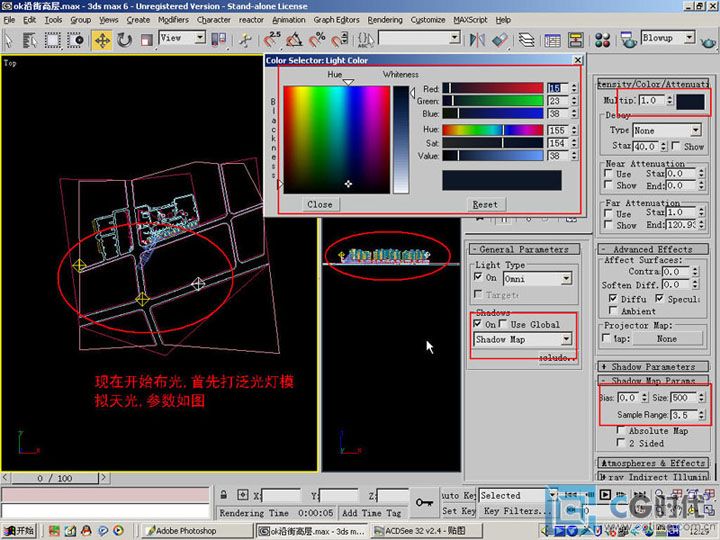Open the MAXScript menu

[x=470, y=20]
